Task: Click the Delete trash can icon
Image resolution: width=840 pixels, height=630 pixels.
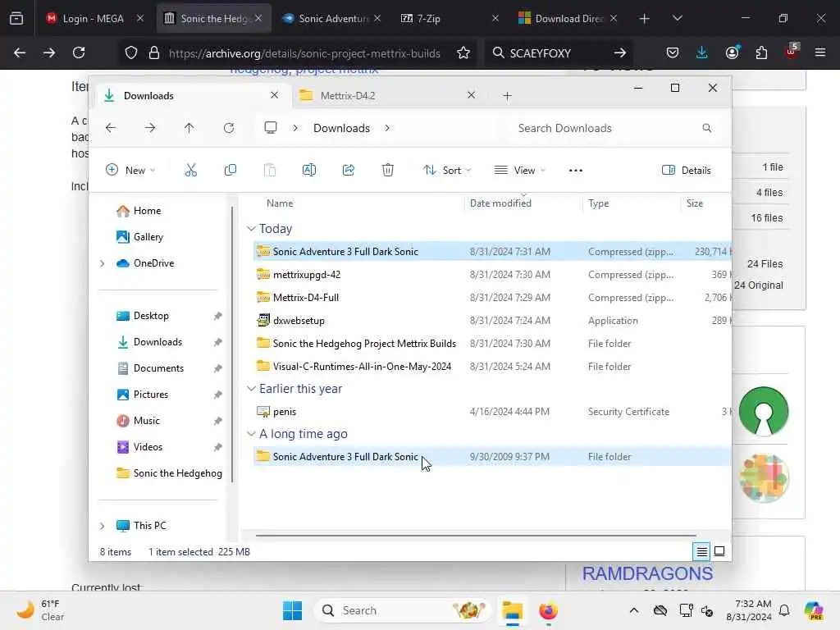Action: 388,171
